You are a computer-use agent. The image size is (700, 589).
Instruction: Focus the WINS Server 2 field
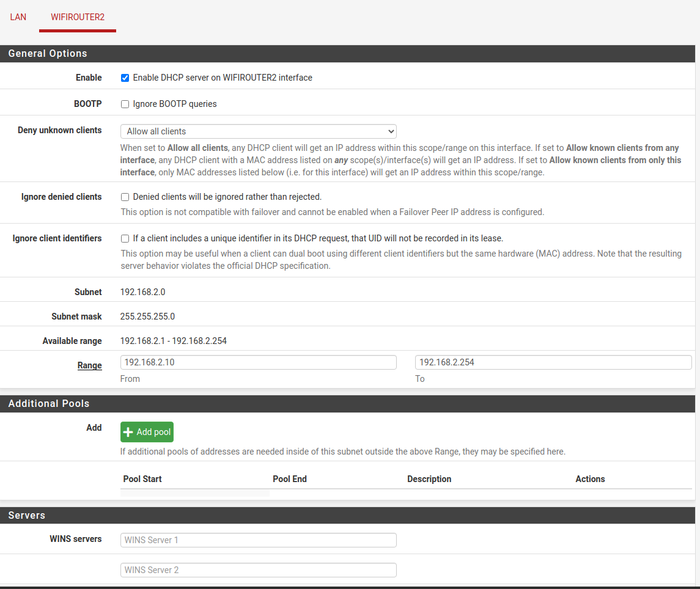click(259, 570)
